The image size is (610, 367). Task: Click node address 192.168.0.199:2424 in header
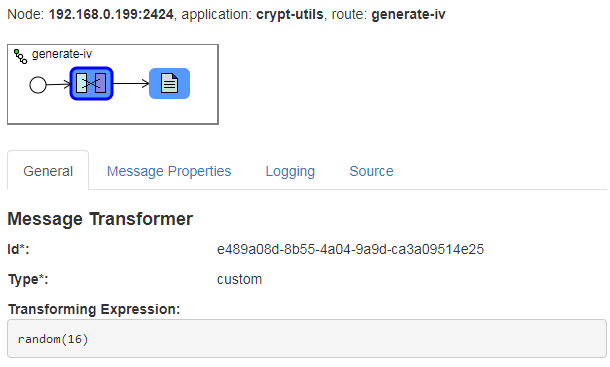111,14
